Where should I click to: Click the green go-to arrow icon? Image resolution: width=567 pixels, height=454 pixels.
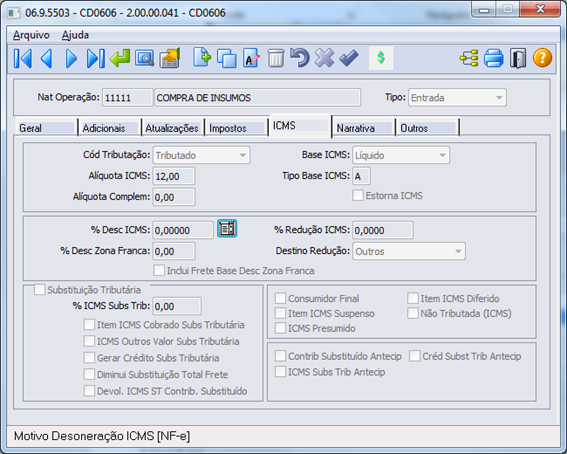coord(120,58)
